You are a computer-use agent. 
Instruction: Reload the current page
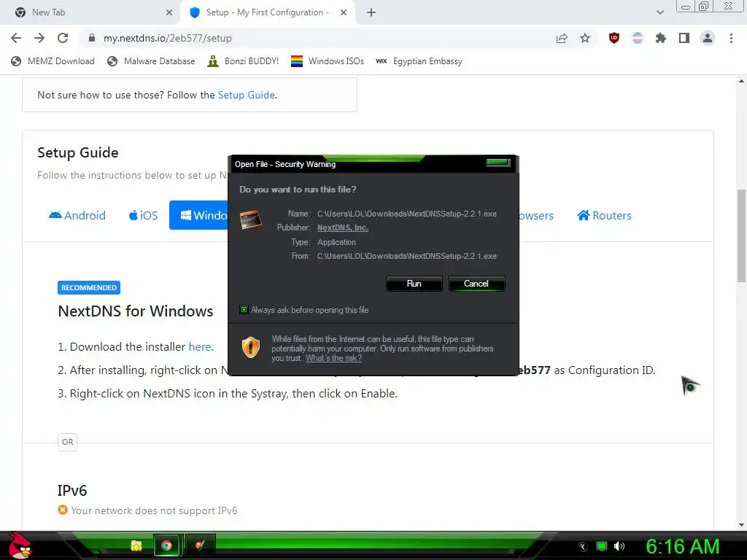(x=63, y=38)
